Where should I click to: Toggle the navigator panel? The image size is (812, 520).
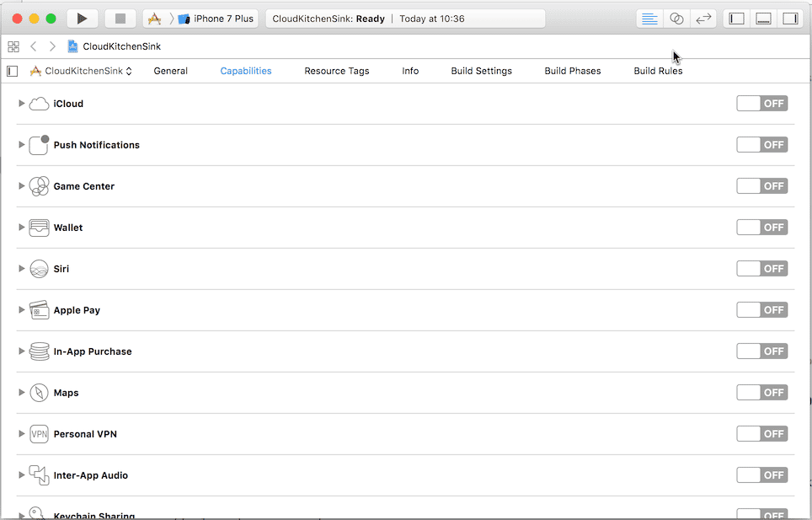tap(736, 19)
